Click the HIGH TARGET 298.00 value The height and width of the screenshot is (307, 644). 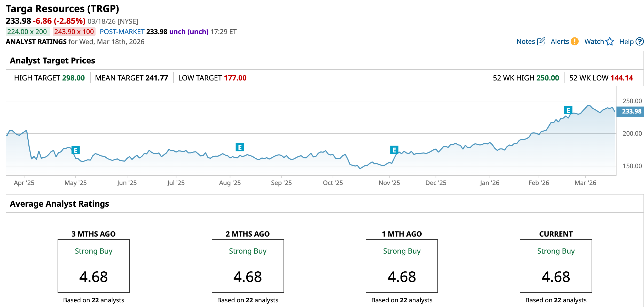pos(73,78)
